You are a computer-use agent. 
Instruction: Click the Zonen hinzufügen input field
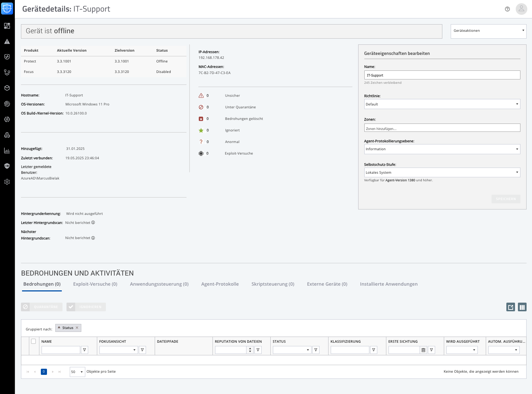[442, 128]
